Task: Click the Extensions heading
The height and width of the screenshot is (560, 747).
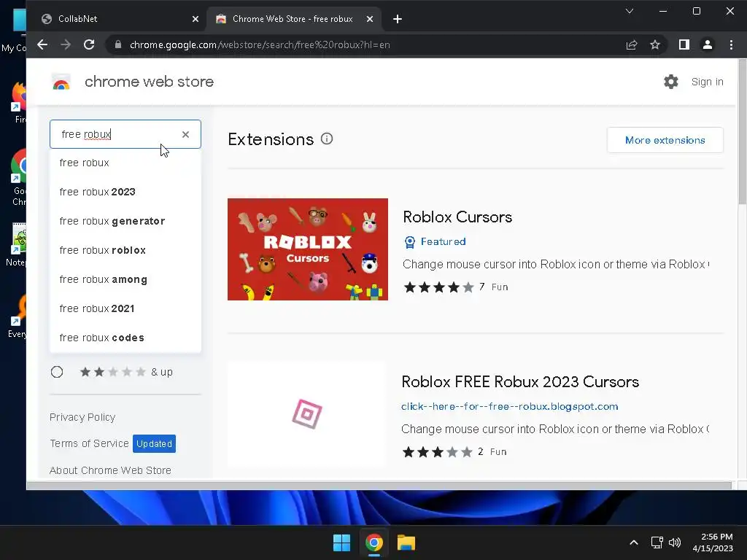Action: [x=271, y=139]
